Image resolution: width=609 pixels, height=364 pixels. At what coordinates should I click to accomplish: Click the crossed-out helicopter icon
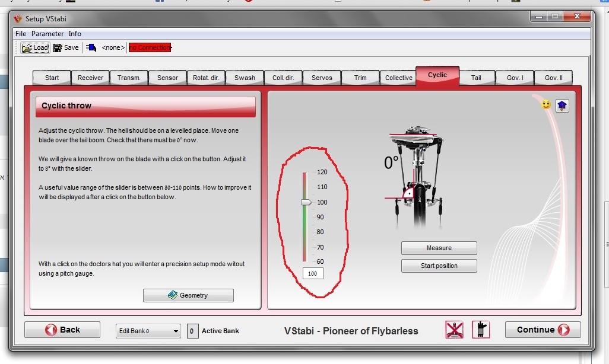pos(454,330)
